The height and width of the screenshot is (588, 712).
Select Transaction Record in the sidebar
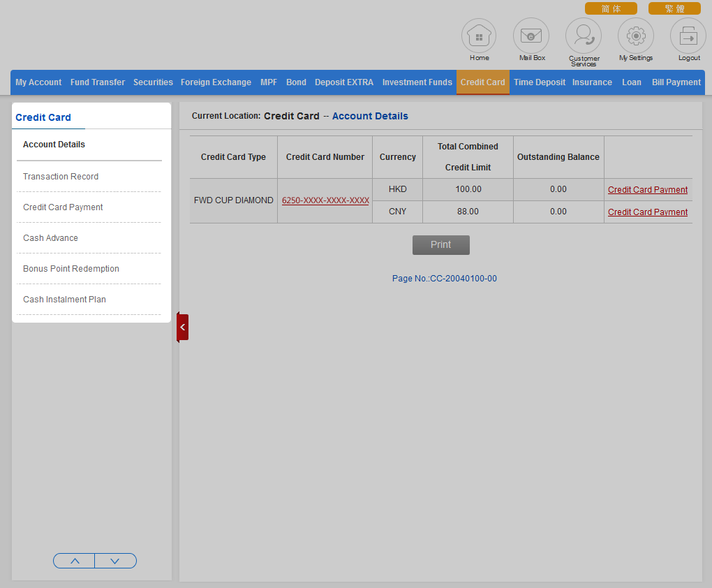click(x=61, y=177)
